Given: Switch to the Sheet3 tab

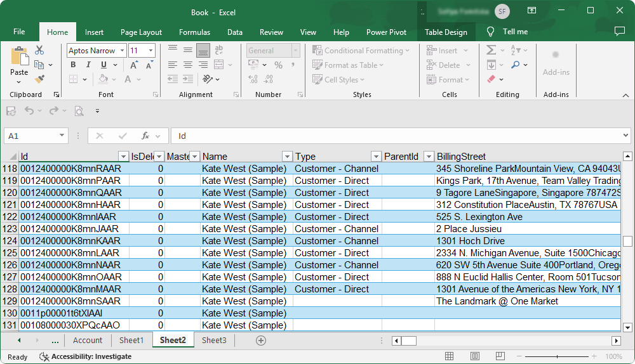Looking at the screenshot, I should click(x=214, y=340).
